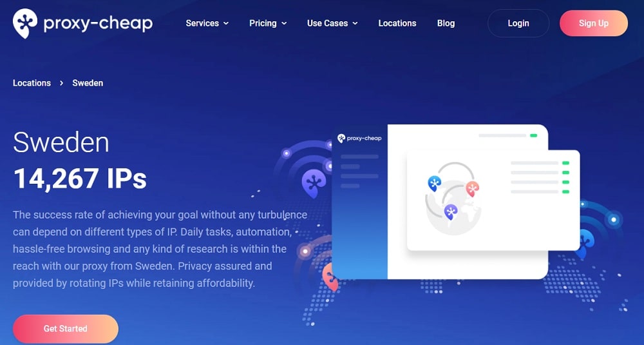Click the Get Started button

pos(65,328)
